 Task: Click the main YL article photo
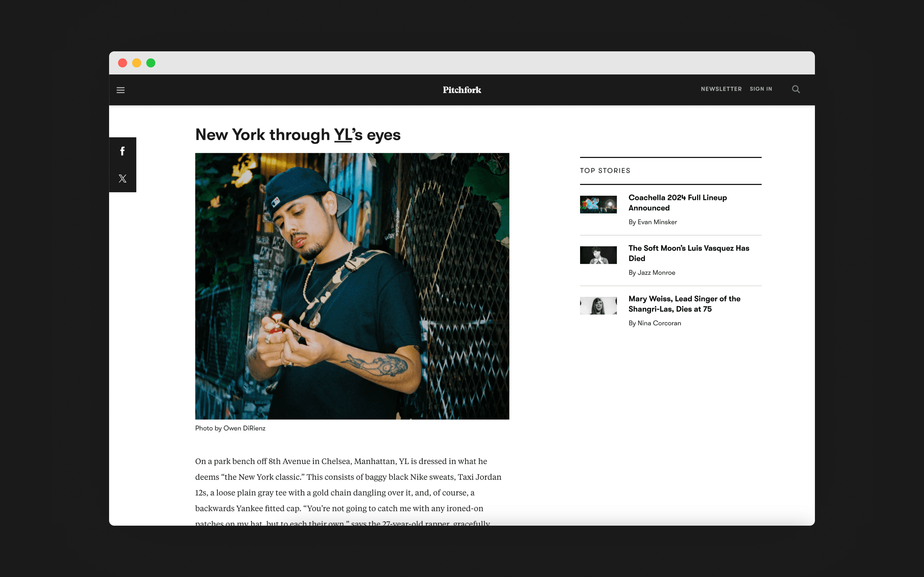352,286
